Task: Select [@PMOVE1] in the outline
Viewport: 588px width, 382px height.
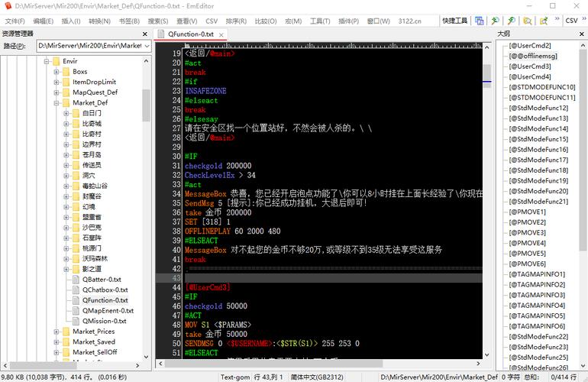Action: [527, 212]
